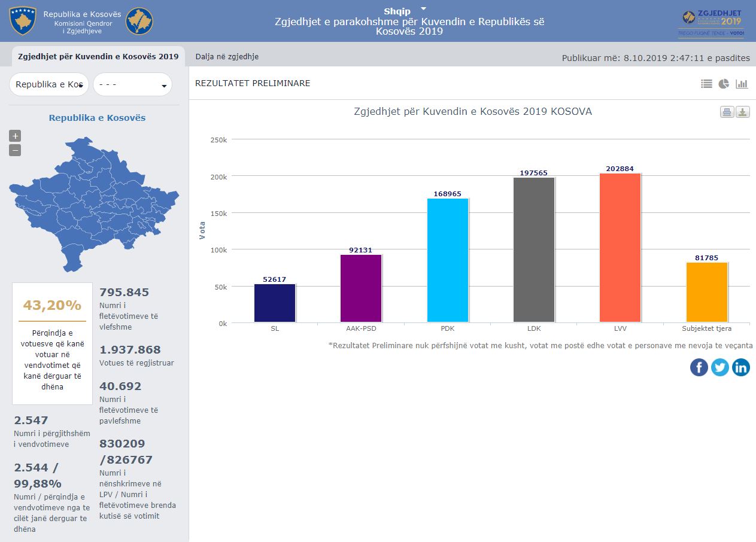756x542 pixels.
Task: Zoom out on the Kosovo map
Action: coord(15,150)
